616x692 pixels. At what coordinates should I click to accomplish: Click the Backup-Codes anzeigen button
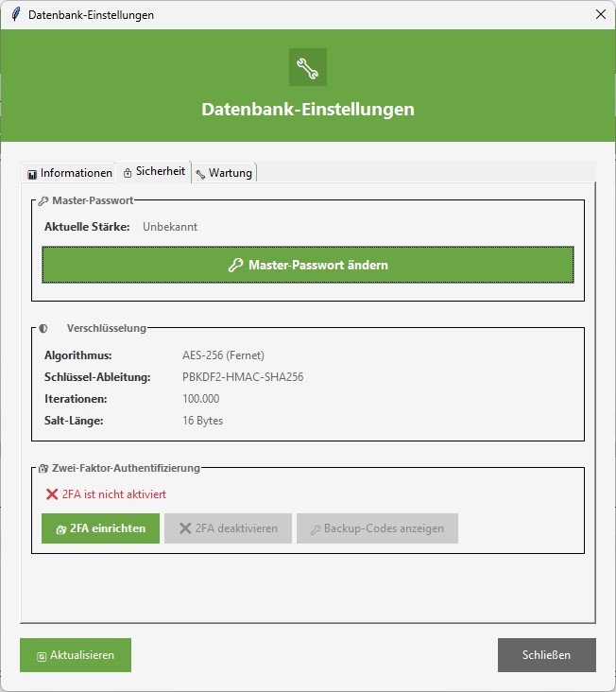tap(378, 528)
